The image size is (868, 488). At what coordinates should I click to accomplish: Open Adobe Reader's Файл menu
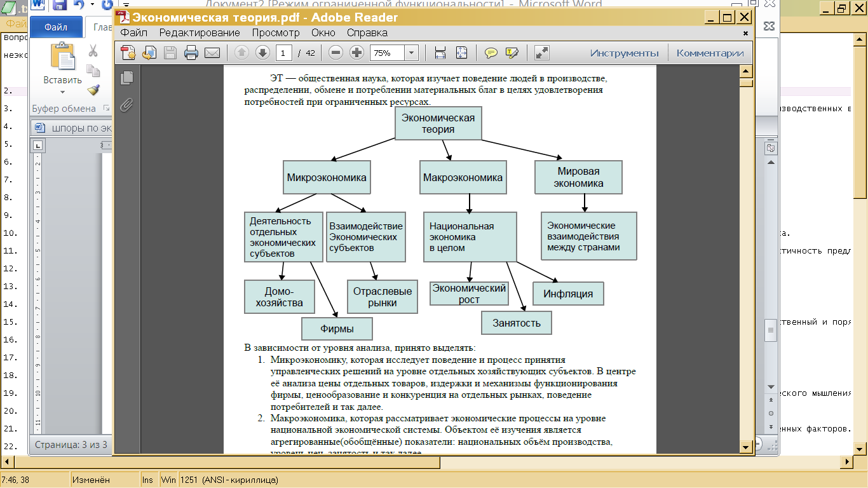[x=133, y=32]
